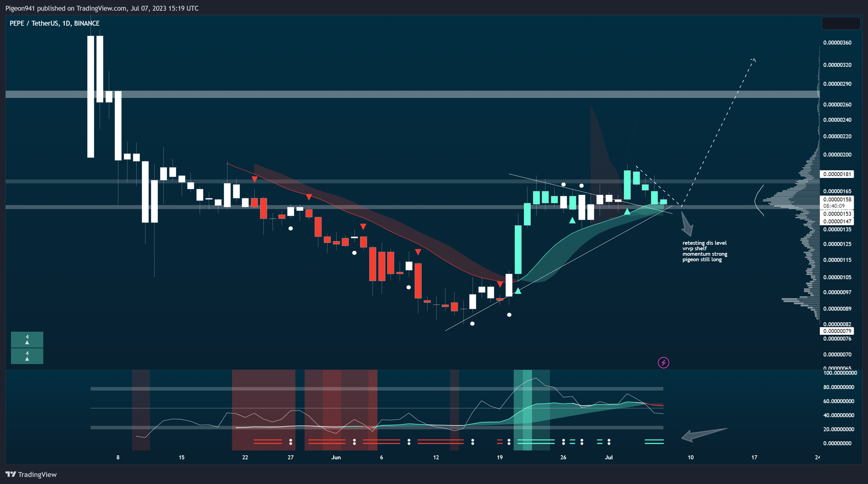Viewport: 868px width, 484px height.
Task: Click the date label 12 on time axis
Action: 436,457
